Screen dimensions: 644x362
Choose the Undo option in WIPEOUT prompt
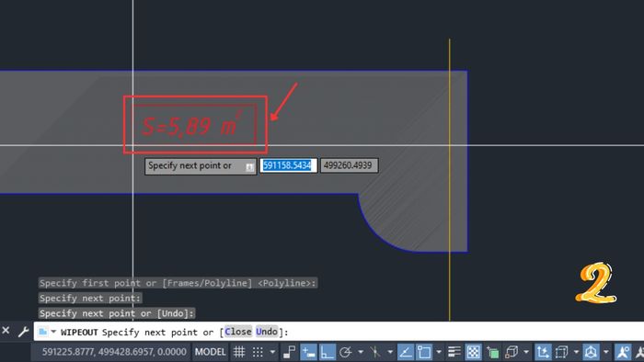[267, 332]
